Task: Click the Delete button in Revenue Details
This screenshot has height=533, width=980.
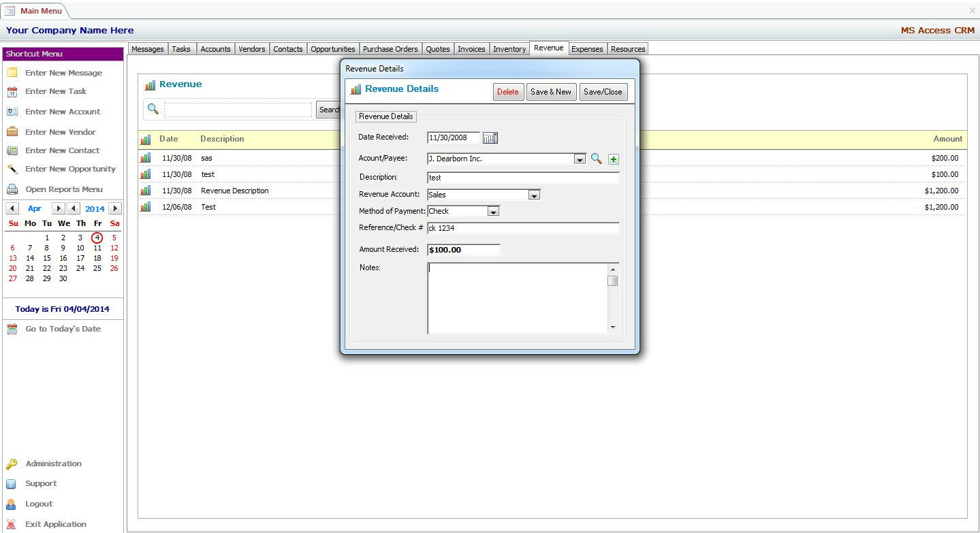Action: coord(508,92)
